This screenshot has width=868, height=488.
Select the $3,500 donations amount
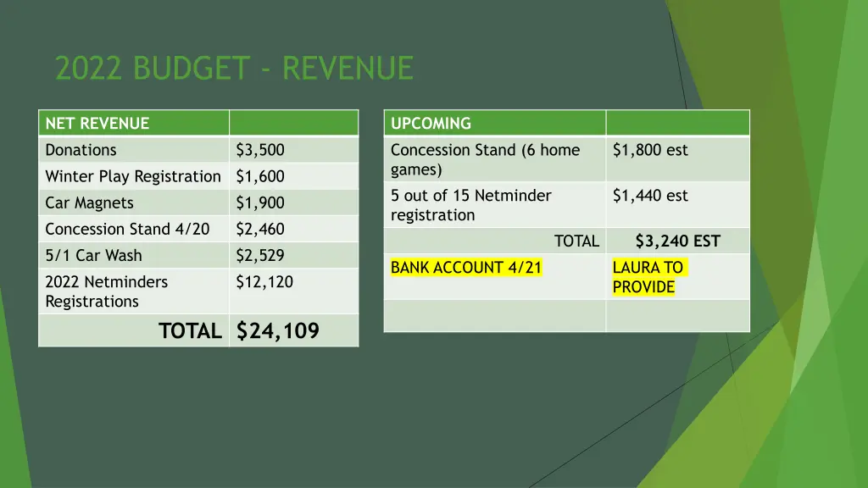[260, 150]
